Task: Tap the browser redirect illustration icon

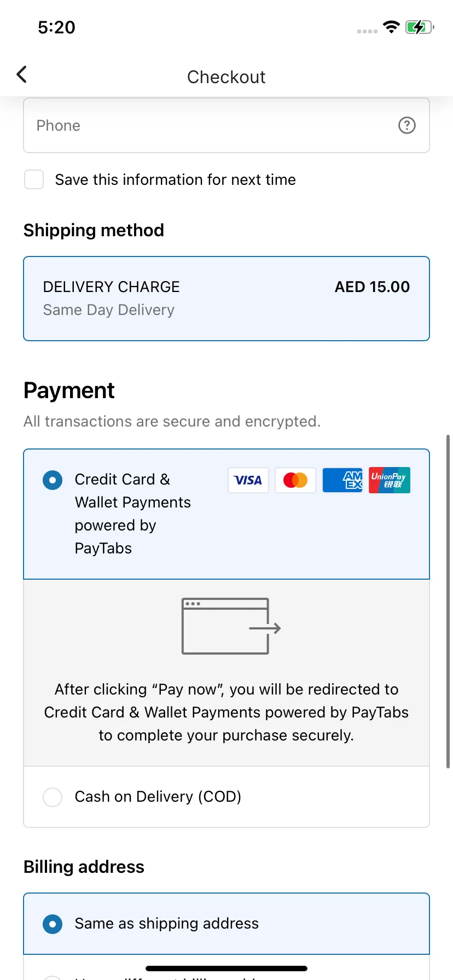Action: 231,626
